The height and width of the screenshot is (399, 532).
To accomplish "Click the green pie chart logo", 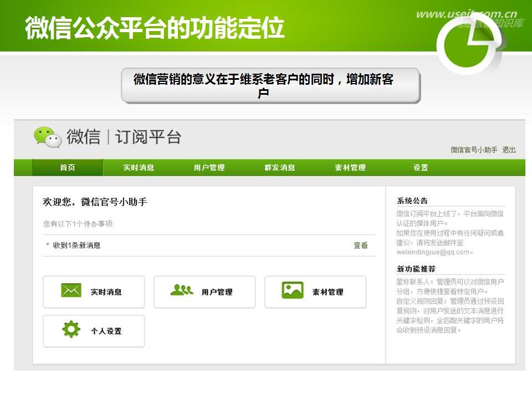I will (x=469, y=44).
